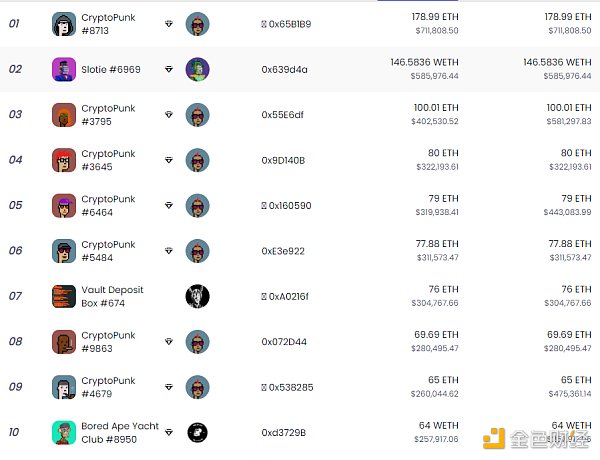Open the Bored Ape Yacht Club #8950 name
Viewport: 600px width, 460px height.
[x=120, y=432]
